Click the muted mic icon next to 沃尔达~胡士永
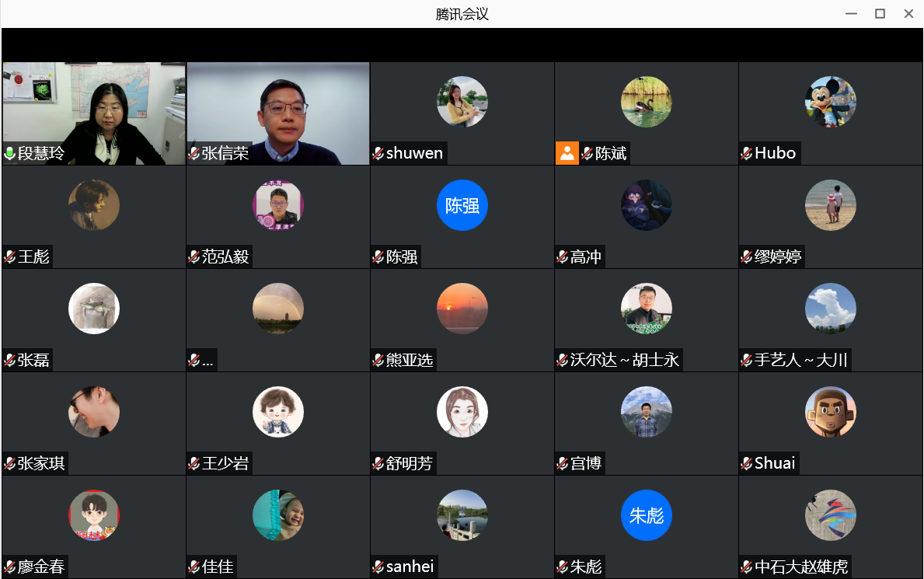 [563, 360]
